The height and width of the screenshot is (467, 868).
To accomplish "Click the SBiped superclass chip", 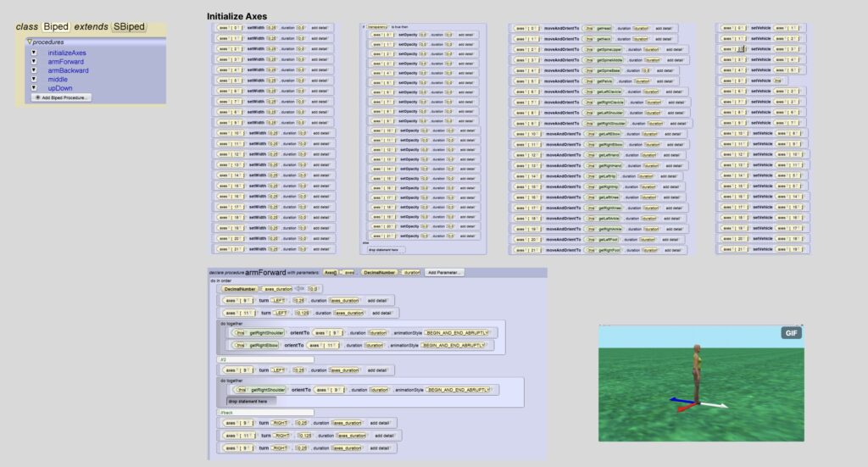I will 129,26.
